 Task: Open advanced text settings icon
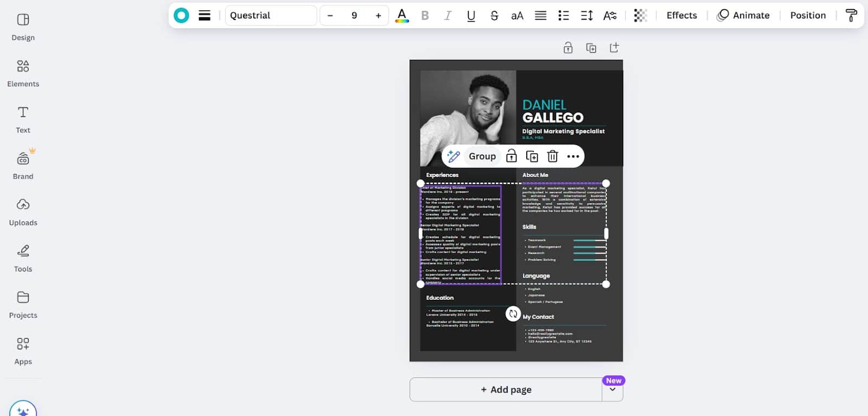(610, 15)
